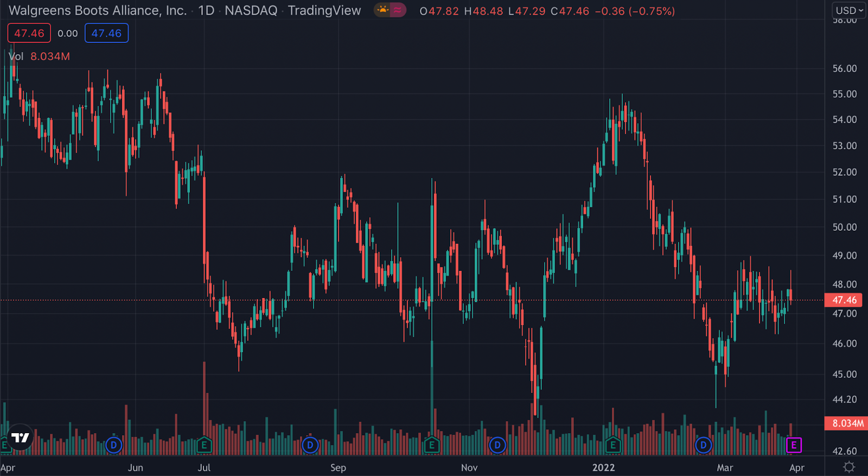Click the red 47.46 current price axis label
The width and height of the screenshot is (868, 476).
[x=844, y=300]
